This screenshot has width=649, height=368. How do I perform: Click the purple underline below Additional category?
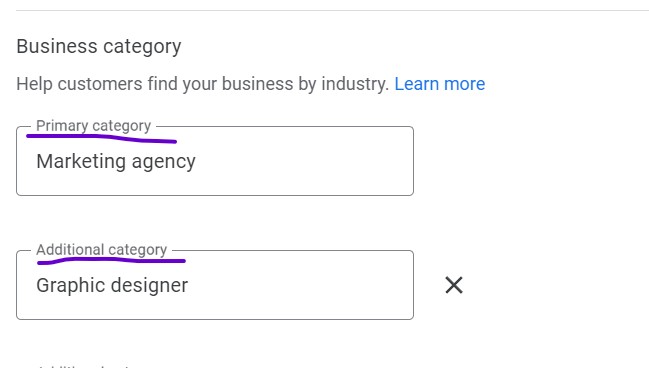tap(111, 260)
